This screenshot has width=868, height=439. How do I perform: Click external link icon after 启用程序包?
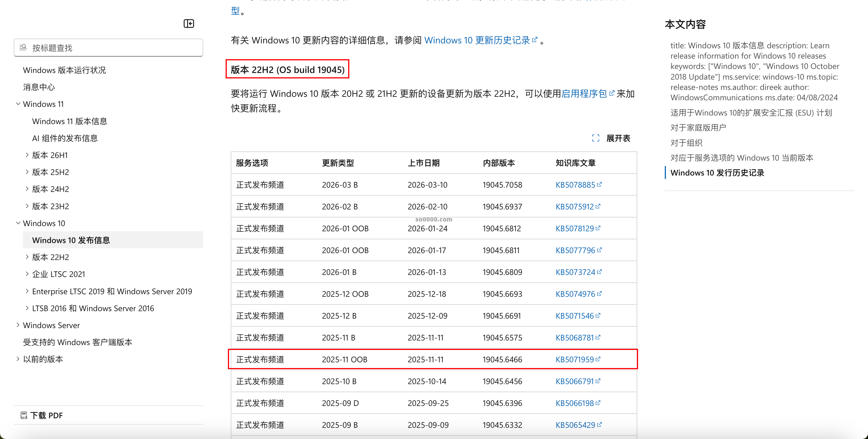(612, 93)
